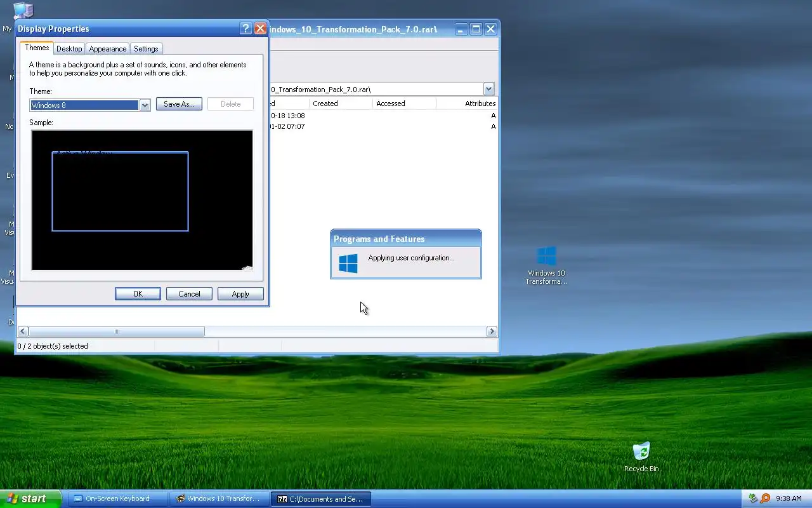
Task: Click the Programs and Features title bar
Action: pos(406,239)
